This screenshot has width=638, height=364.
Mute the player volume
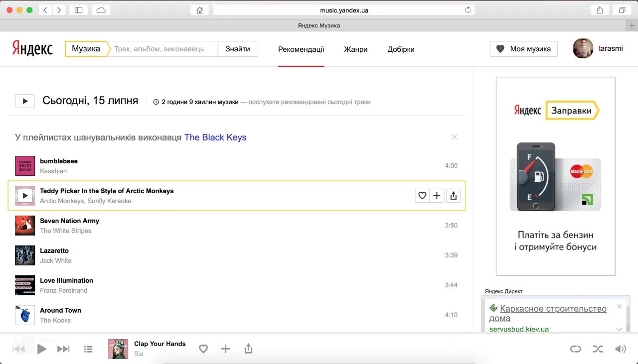coord(621,349)
